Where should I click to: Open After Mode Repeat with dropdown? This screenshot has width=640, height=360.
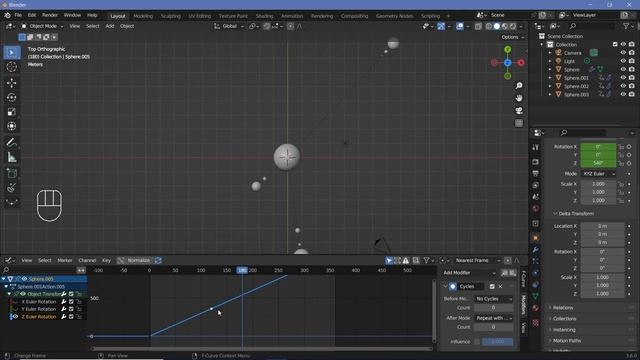click(494, 318)
